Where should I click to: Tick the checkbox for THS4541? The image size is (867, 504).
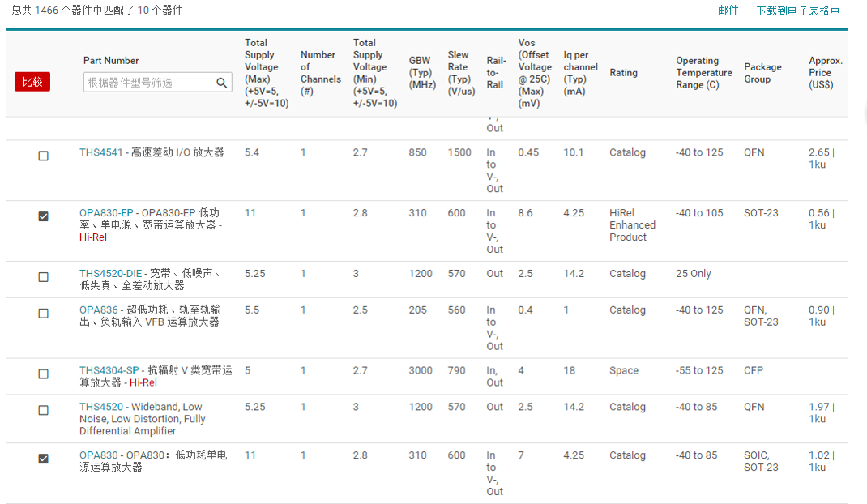coord(43,156)
